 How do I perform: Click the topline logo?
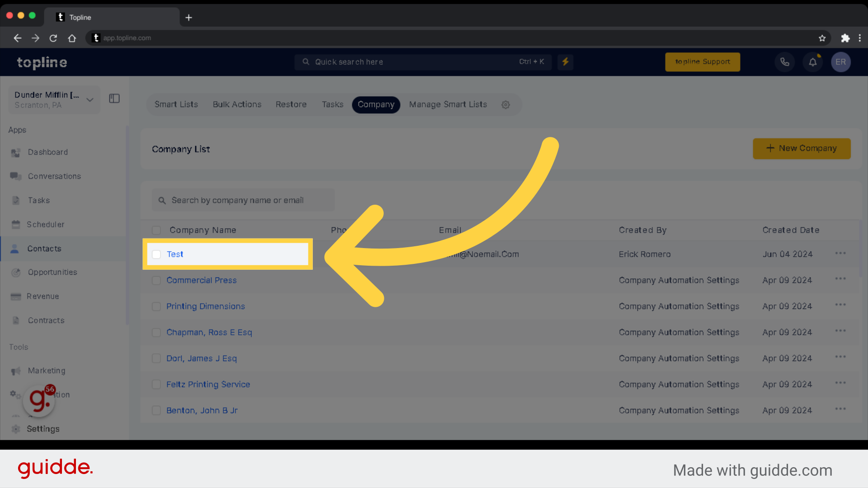42,62
